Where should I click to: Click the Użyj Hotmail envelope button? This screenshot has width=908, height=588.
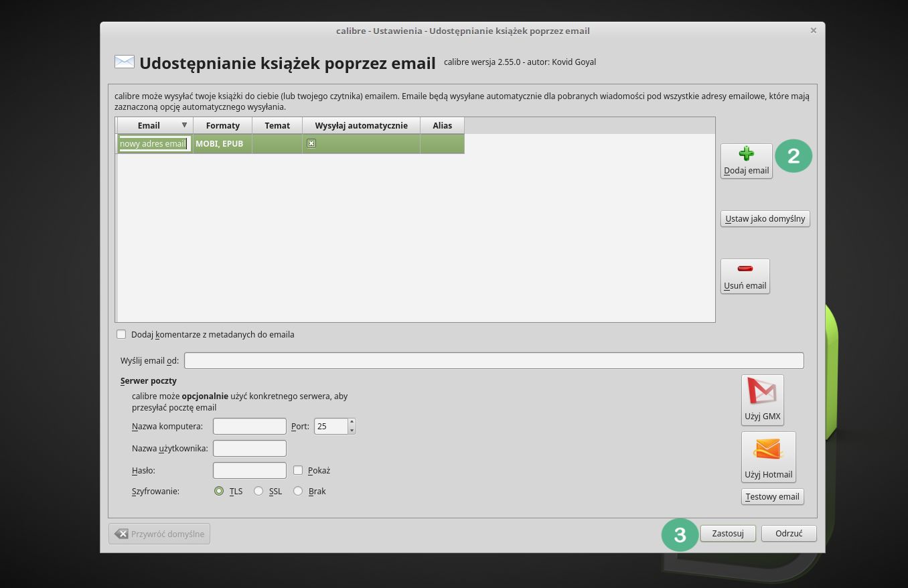(768, 457)
